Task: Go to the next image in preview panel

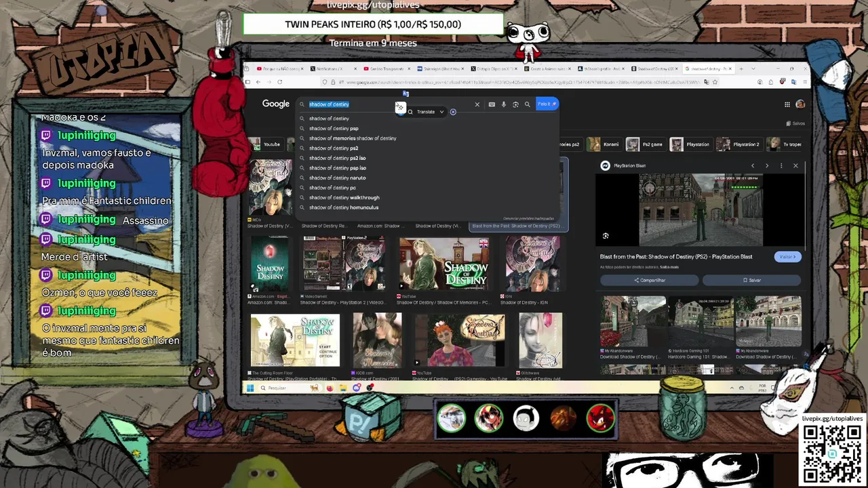Action: click(767, 165)
